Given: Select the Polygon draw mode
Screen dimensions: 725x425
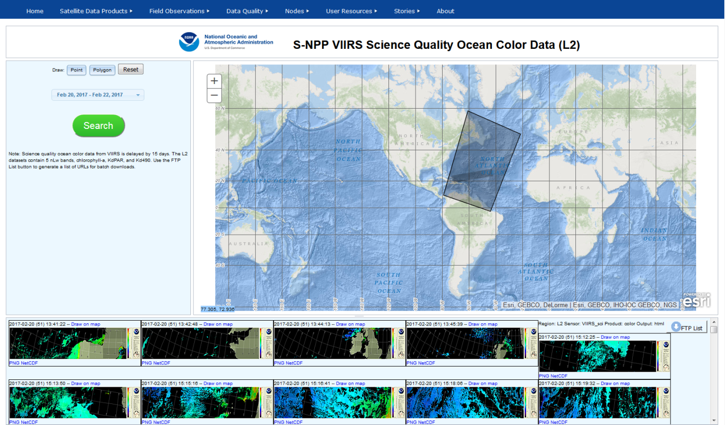Looking at the screenshot, I should 102,70.
